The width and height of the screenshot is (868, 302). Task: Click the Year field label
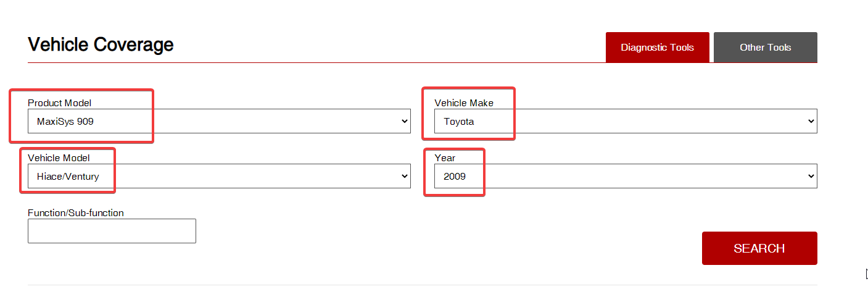coord(445,158)
